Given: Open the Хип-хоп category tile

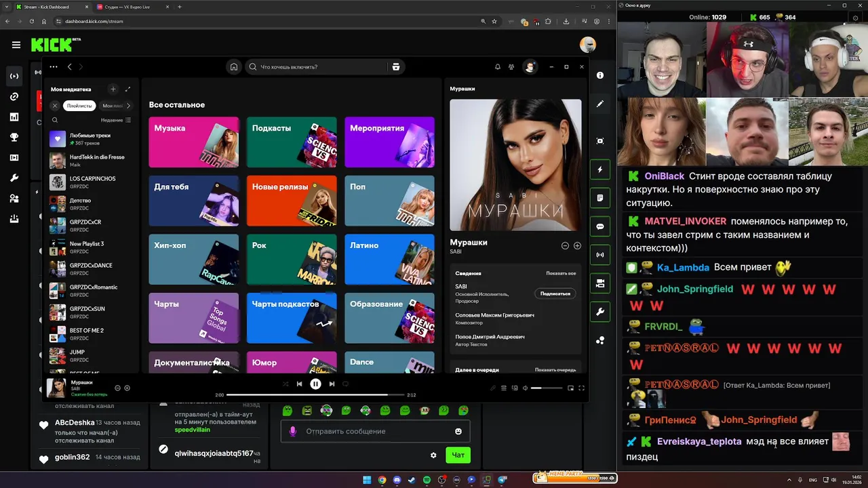Looking at the screenshot, I should [x=194, y=260].
